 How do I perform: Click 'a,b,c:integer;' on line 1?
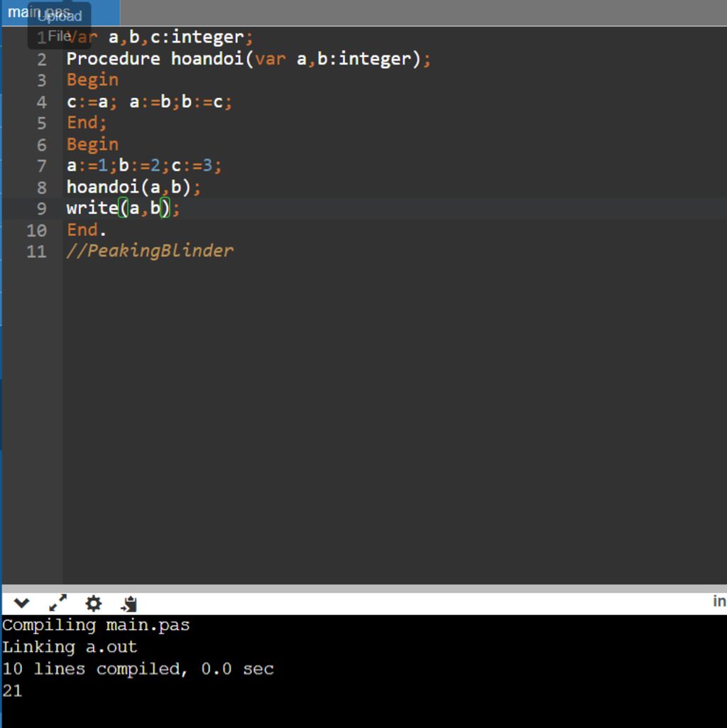click(181, 38)
